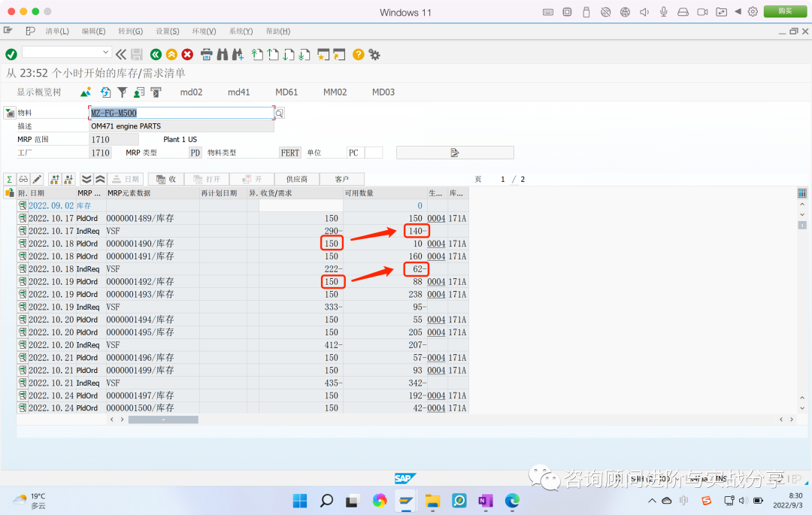Select the display overview tree chart icon
The width and height of the screenshot is (812, 515).
point(85,92)
